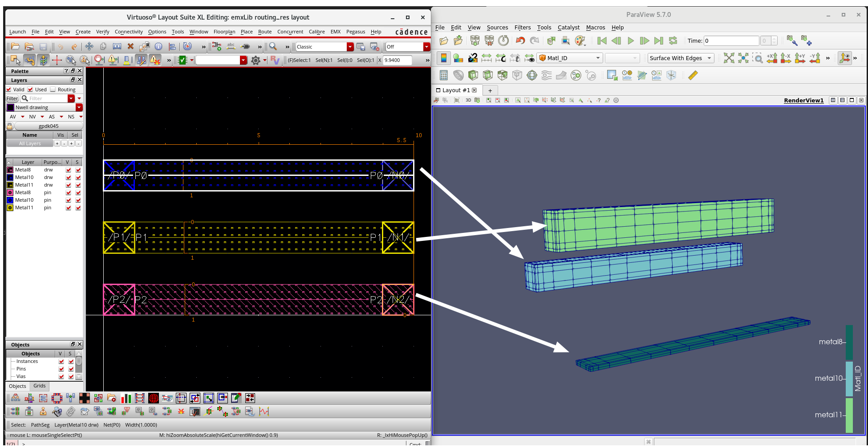This screenshot has width=868, height=448.
Task: Click the Extract Selection filter icon
Action: pyautogui.click(x=612, y=75)
